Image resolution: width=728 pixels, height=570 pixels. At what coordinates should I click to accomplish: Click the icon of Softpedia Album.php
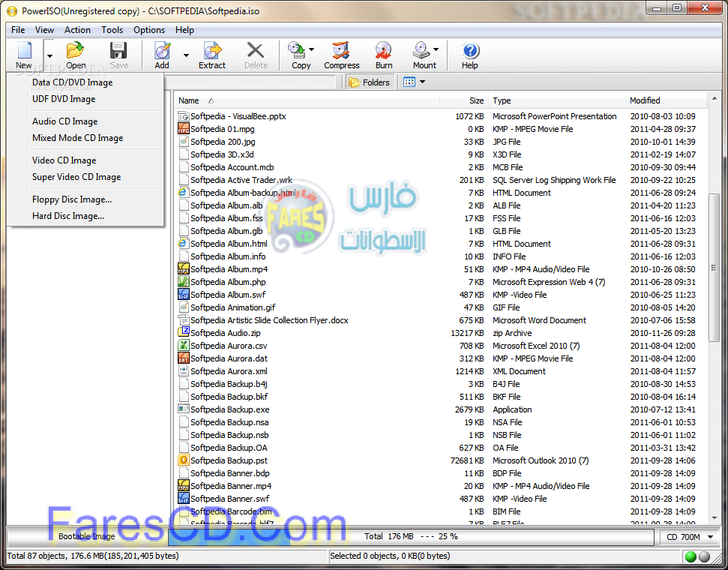[184, 281]
